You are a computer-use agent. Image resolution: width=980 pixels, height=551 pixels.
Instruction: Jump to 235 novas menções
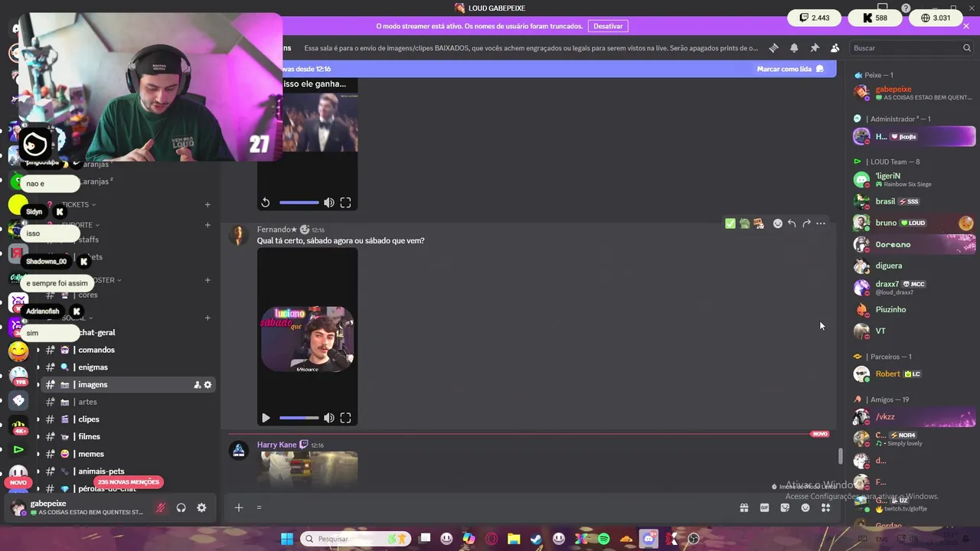pos(129,482)
